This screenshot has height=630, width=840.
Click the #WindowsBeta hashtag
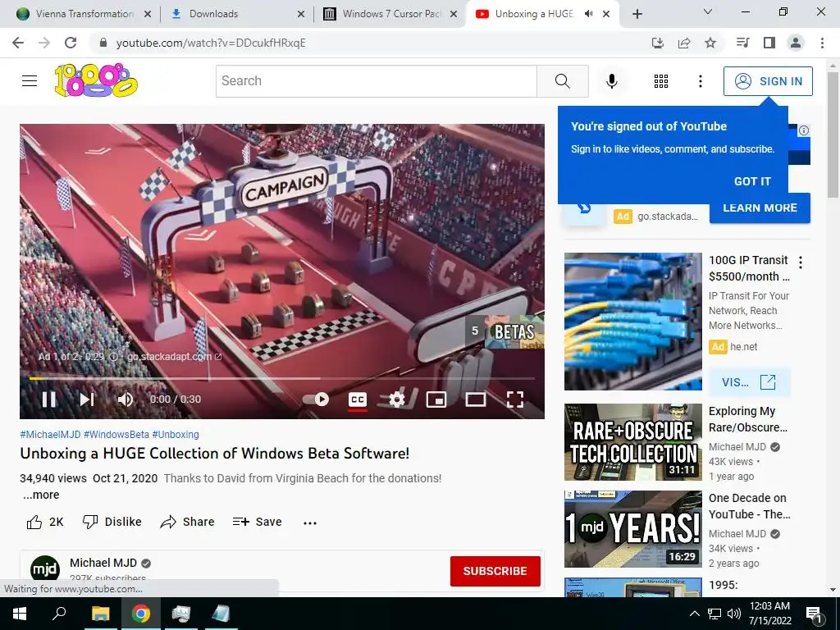pyautogui.click(x=116, y=435)
